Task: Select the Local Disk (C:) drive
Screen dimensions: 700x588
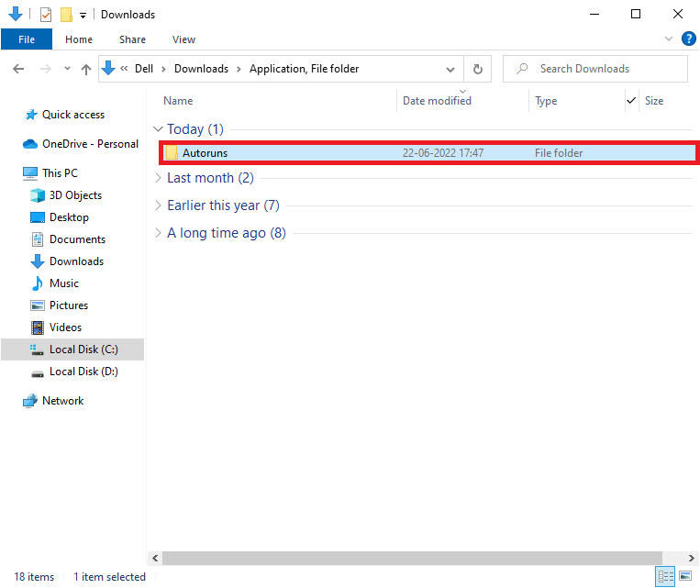Action: tap(72, 349)
